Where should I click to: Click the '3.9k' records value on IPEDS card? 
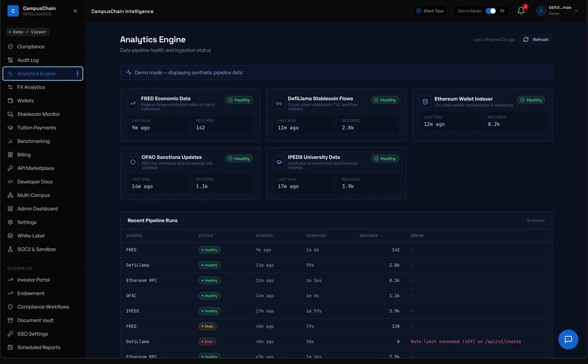pyautogui.click(x=348, y=186)
